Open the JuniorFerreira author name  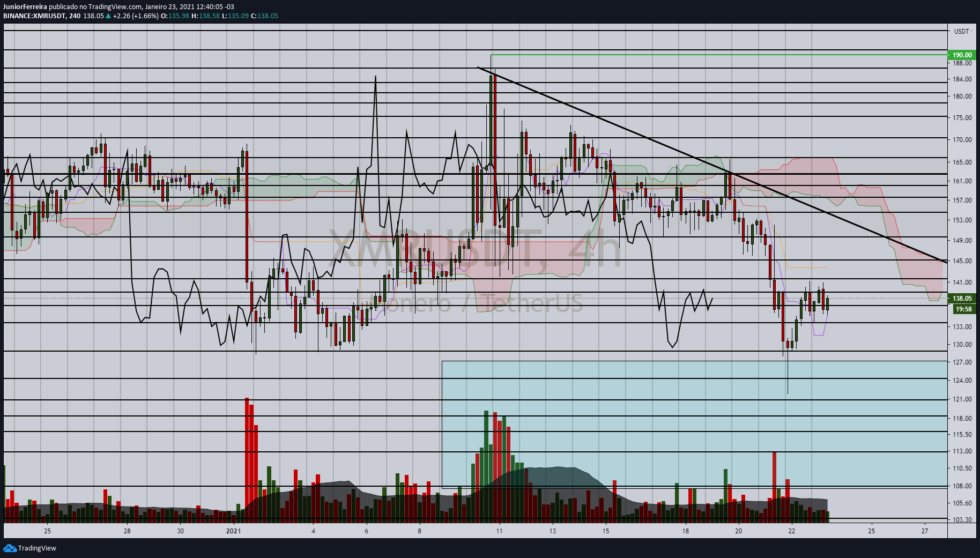(x=25, y=6)
